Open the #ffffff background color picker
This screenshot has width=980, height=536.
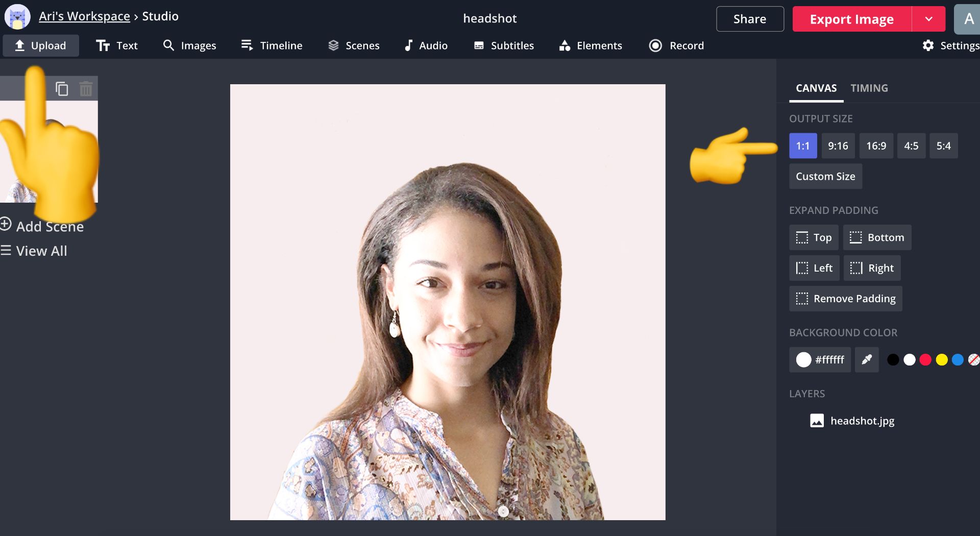pos(820,360)
